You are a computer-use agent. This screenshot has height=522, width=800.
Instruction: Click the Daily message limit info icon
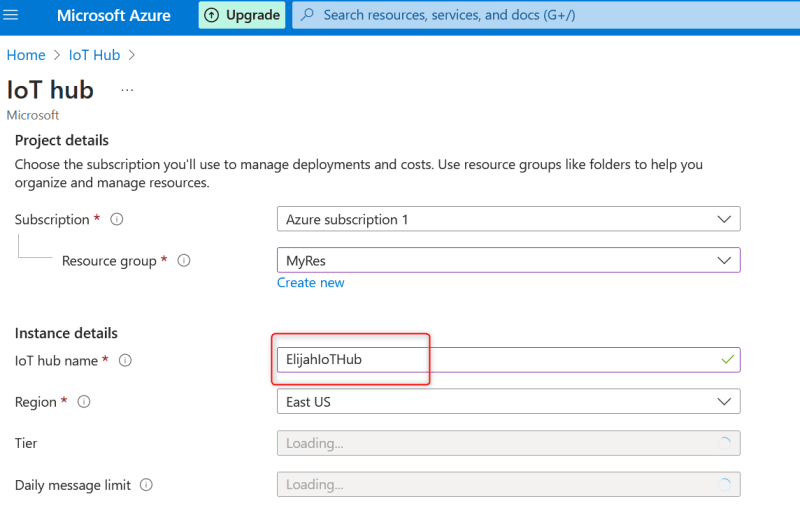tap(146, 485)
